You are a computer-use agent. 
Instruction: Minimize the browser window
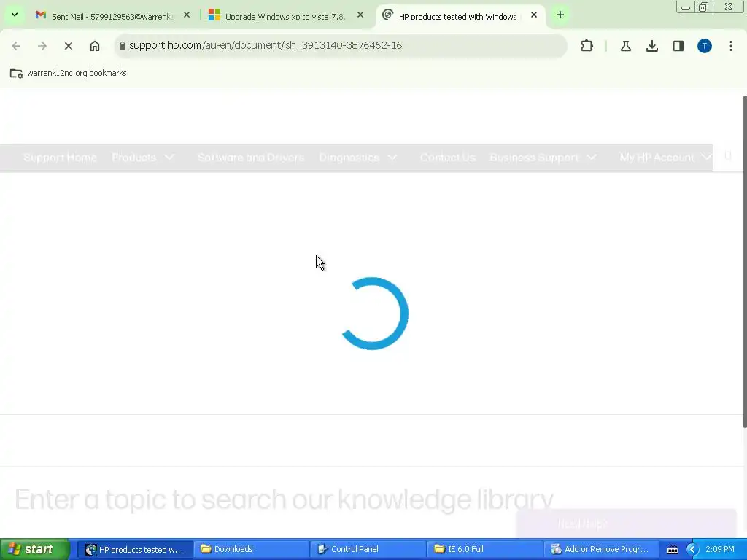coord(686,7)
